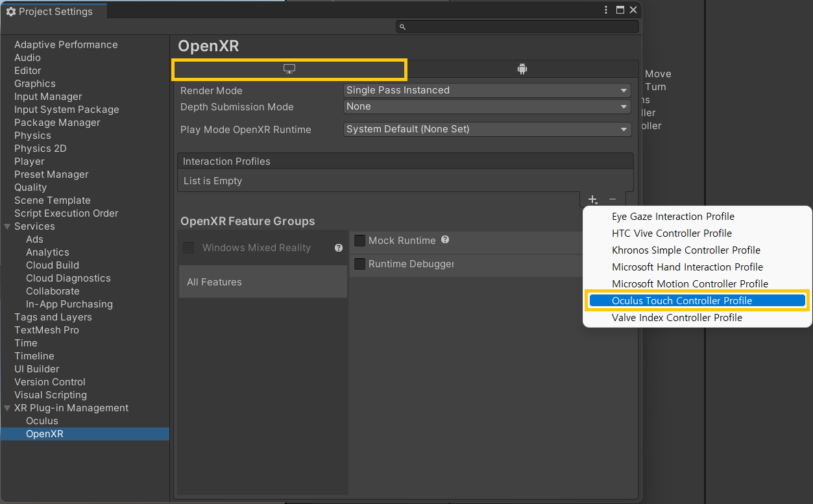Enable the Mock Runtime checkbox

coord(360,241)
